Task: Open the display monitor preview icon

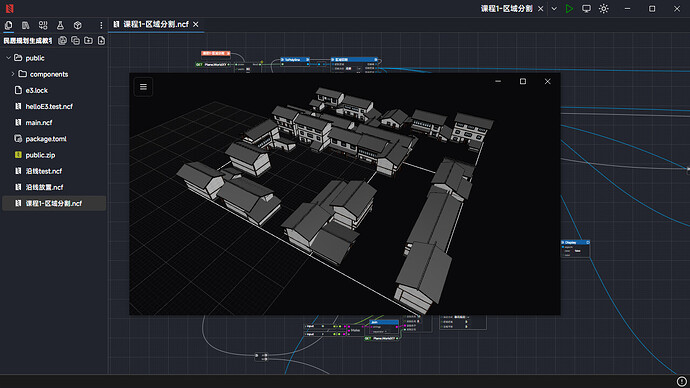Action: pos(586,8)
